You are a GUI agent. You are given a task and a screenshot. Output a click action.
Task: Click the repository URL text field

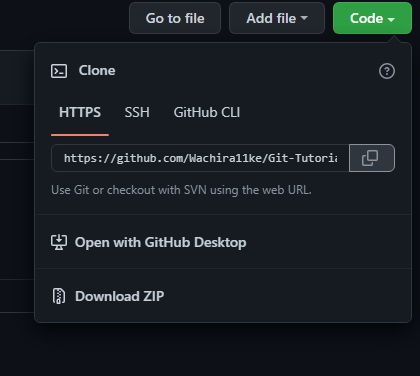tap(200, 158)
